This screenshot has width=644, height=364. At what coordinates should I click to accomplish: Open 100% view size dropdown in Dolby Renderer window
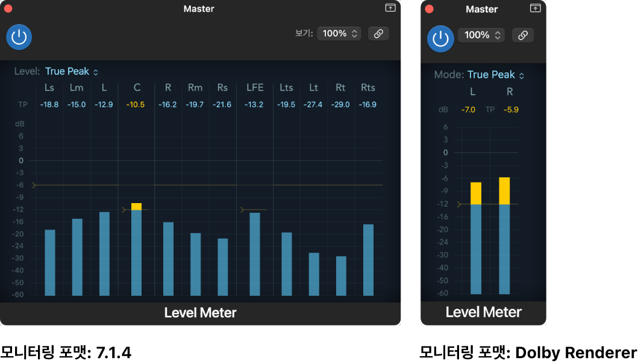click(481, 36)
